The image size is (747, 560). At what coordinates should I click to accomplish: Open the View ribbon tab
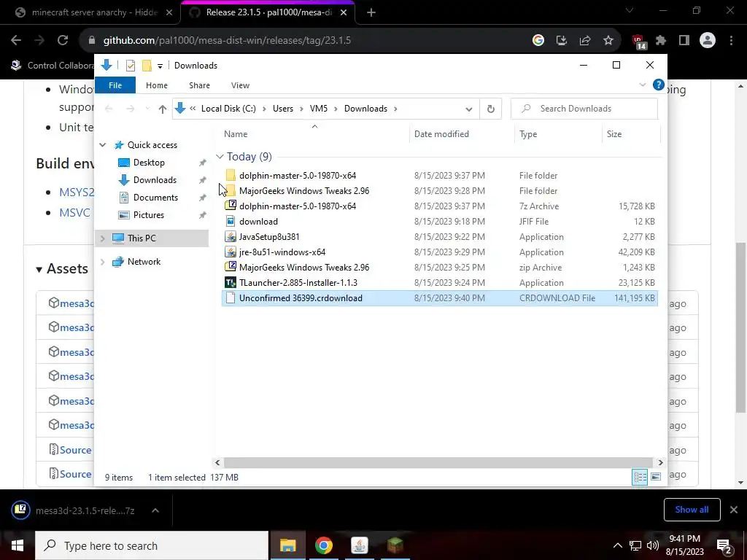240,85
